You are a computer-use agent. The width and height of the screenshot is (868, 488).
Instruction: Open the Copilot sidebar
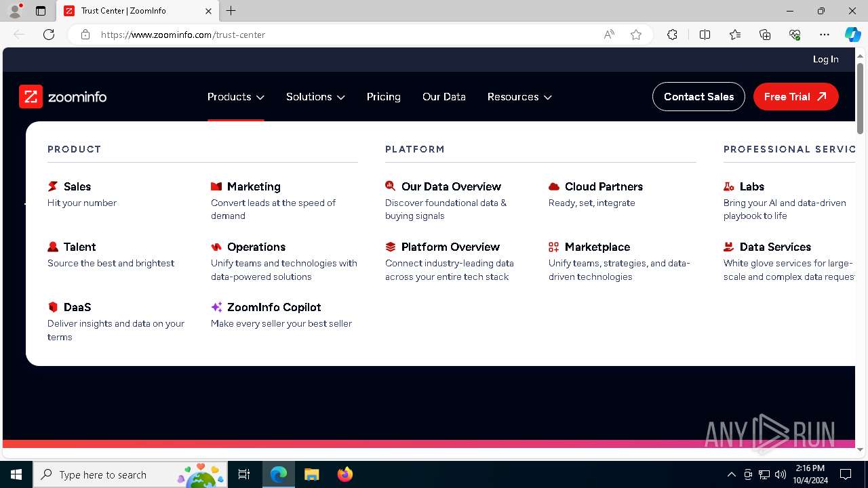tap(853, 35)
